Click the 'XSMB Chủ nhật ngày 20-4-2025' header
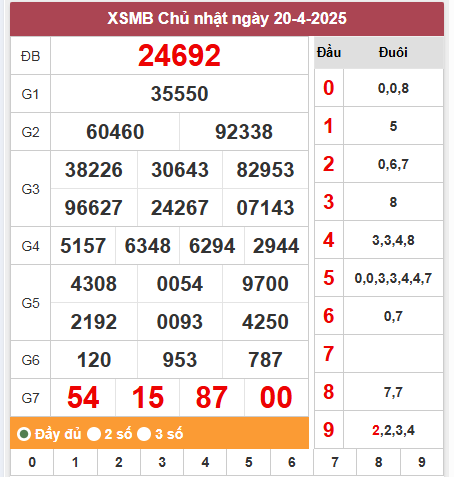The width and height of the screenshot is (454, 477). click(227, 19)
